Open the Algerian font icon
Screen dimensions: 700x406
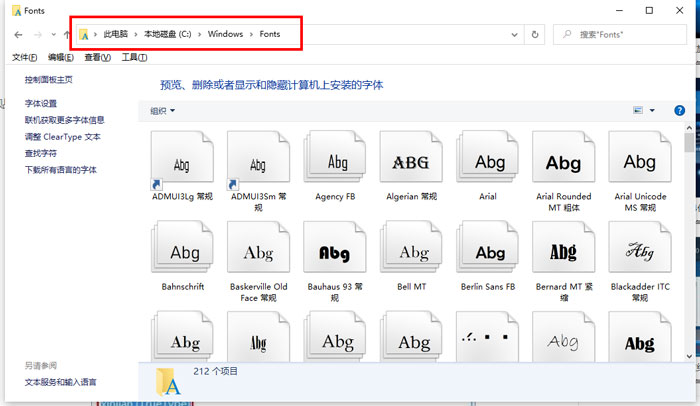[410, 161]
